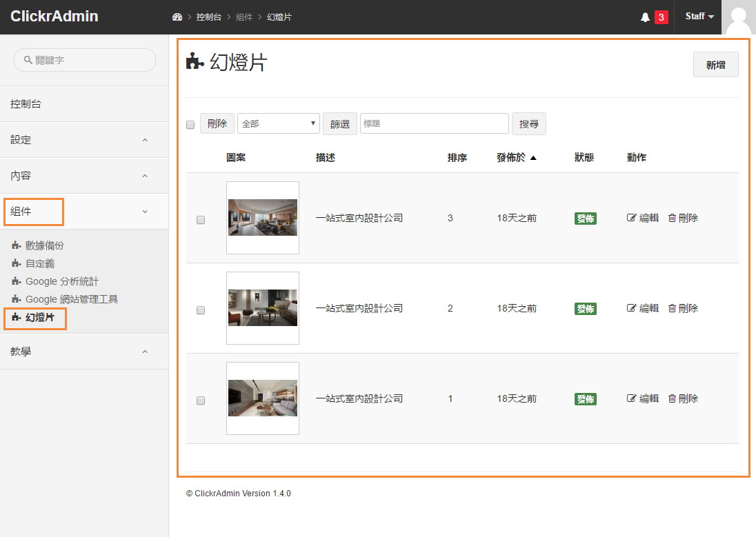756x537 pixels.
Task: Click trash icon for slide order 1
Action: (x=672, y=398)
